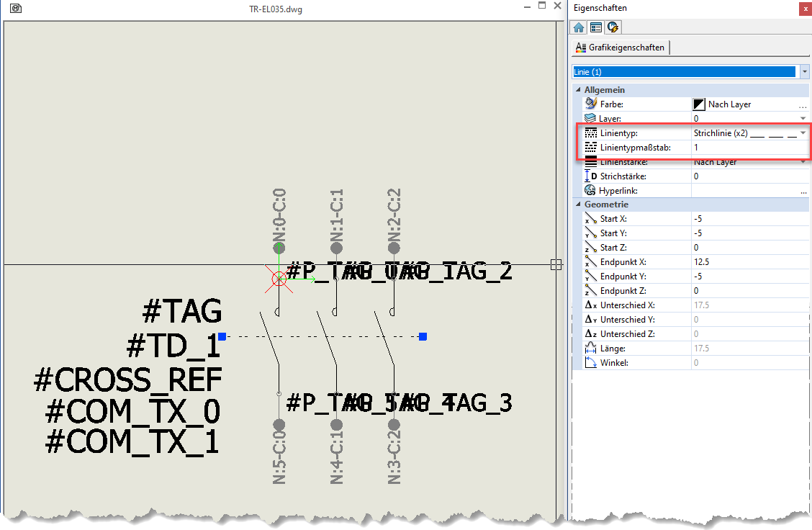
Task: Collapse the Allgemein section
Action: tap(577, 90)
